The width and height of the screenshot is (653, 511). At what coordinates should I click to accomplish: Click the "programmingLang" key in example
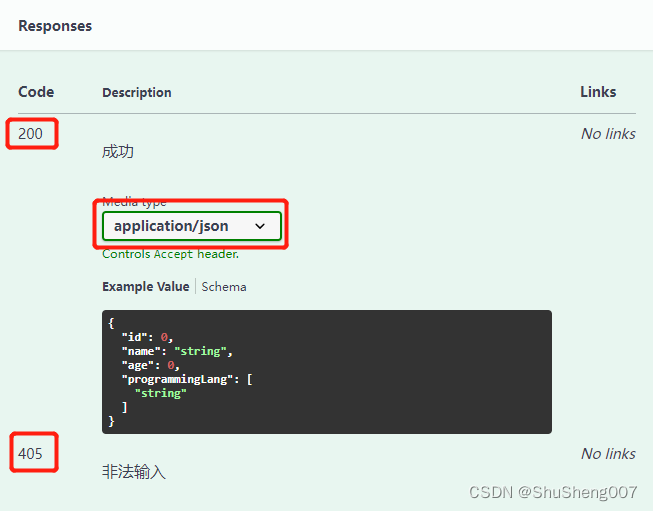[180, 379]
